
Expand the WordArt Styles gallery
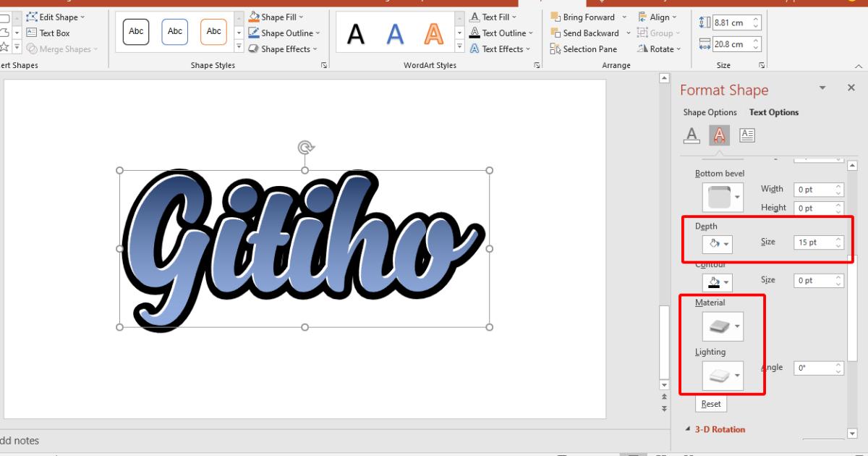coord(458,46)
